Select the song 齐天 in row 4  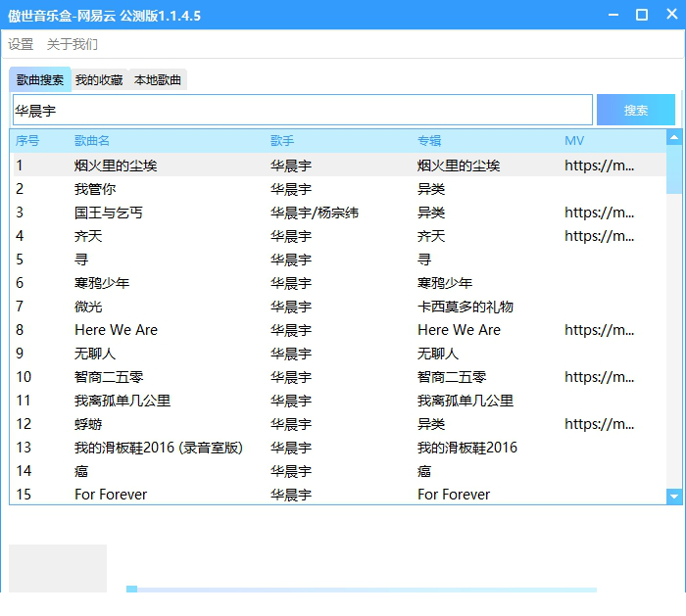point(88,237)
